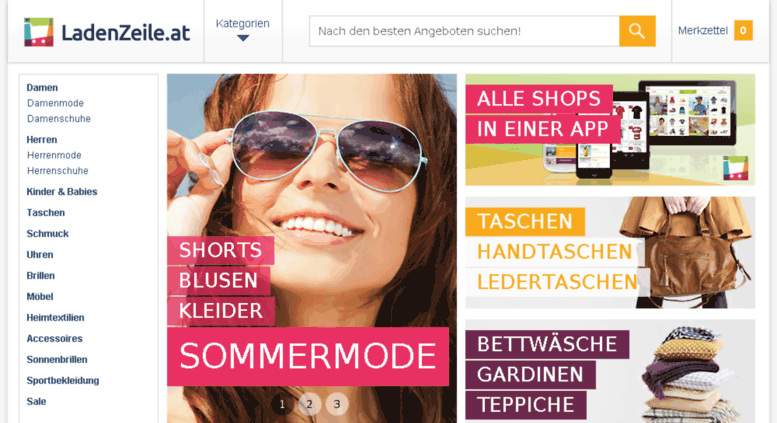Screen dimensions: 777x423
Task: Open the Teppiche banner label
Action: click(x=526, y=405)
